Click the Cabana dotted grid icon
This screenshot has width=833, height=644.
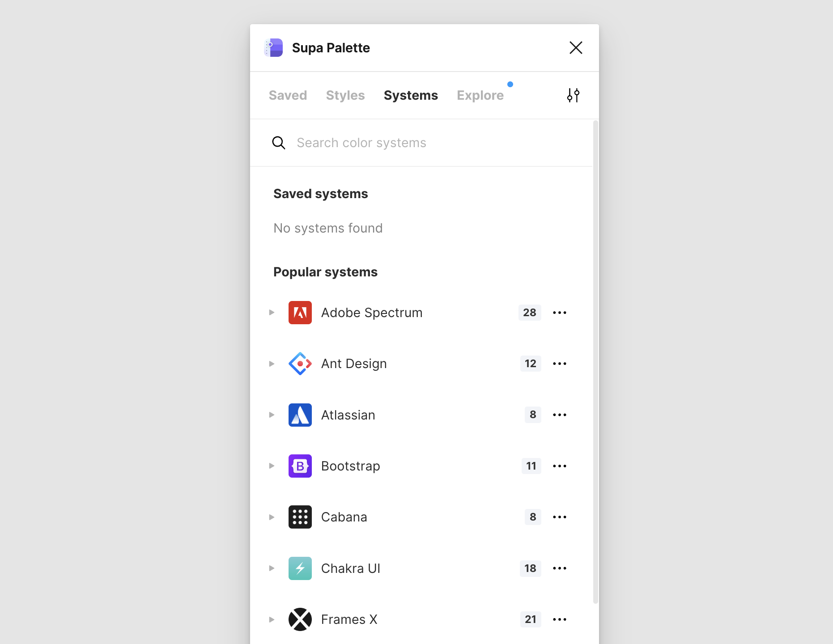300,517
